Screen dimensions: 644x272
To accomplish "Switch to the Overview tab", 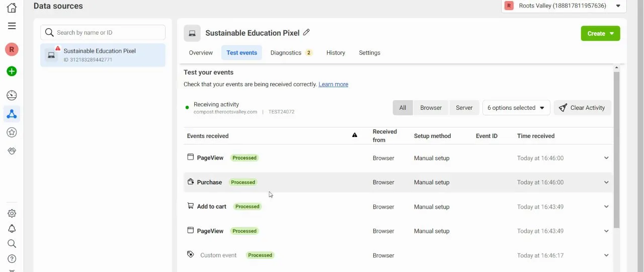I will [201, 53].
